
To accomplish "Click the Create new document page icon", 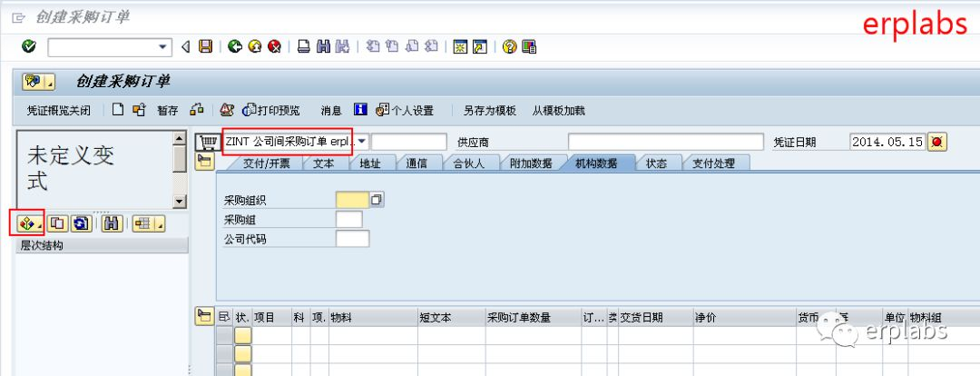I will [117, 110].
